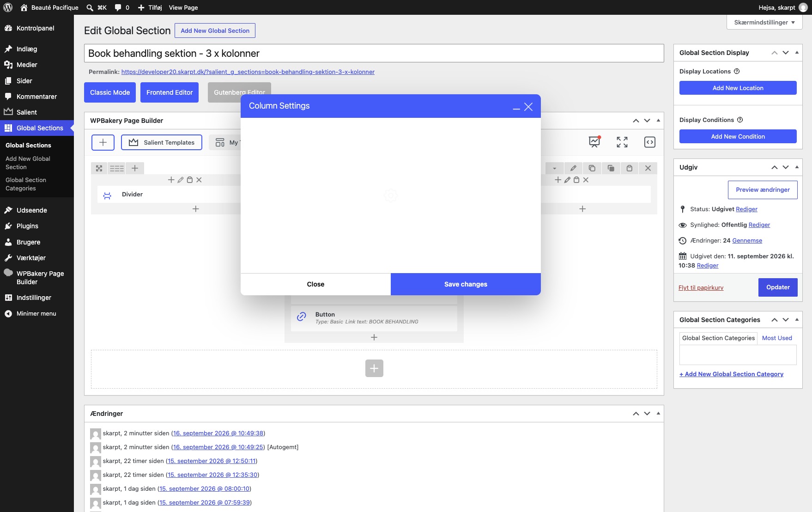This screenshot has height=512, width=812.
Task: Open the custom code editor icon
Action: point(650,142)
